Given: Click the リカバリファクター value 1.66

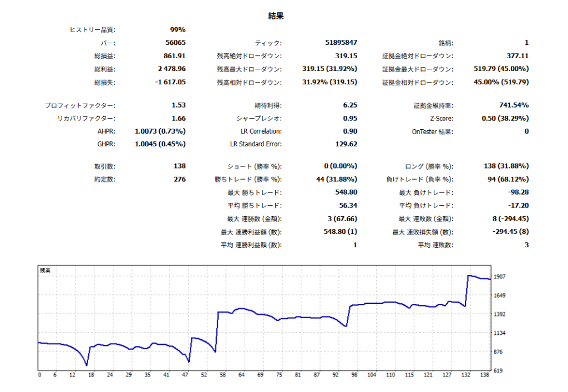Looking at the screenshot, I should tap(179, 119).
